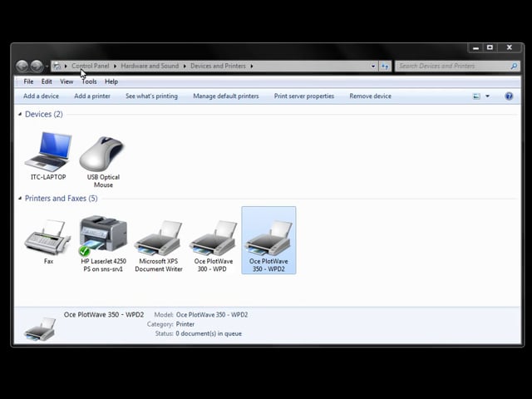
Task: Expand arrow after Devices and Printers breadcrumb
Action: coord(252,66)
